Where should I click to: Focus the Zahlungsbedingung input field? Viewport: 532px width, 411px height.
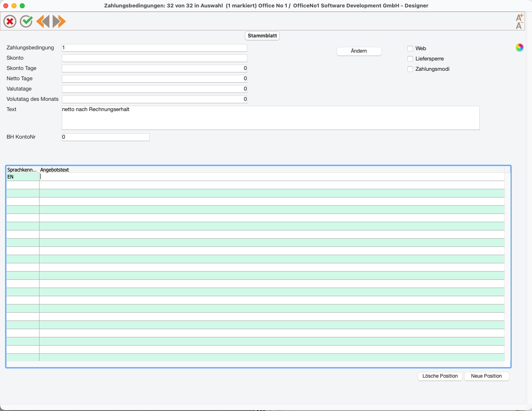(154, 48)
